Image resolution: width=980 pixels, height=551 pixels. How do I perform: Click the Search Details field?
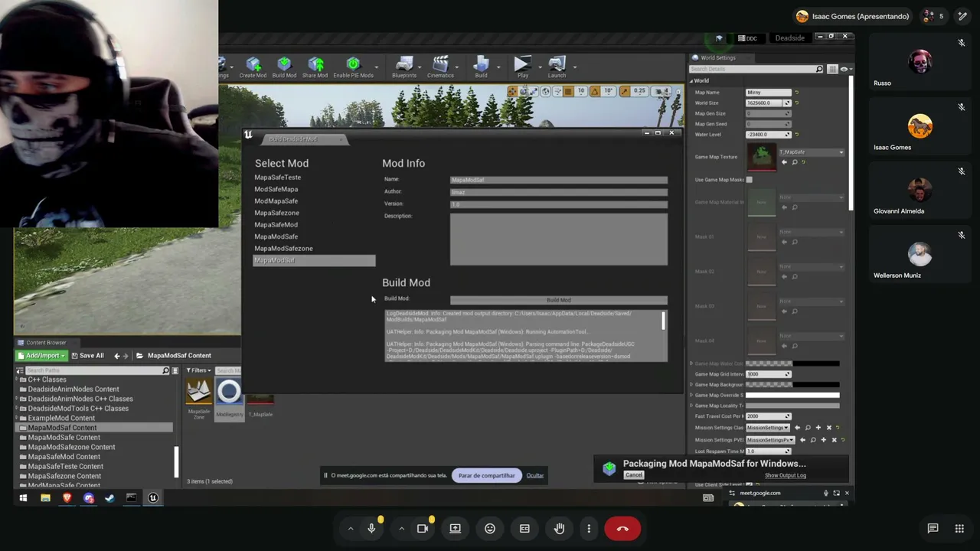[x=757, y=69]
